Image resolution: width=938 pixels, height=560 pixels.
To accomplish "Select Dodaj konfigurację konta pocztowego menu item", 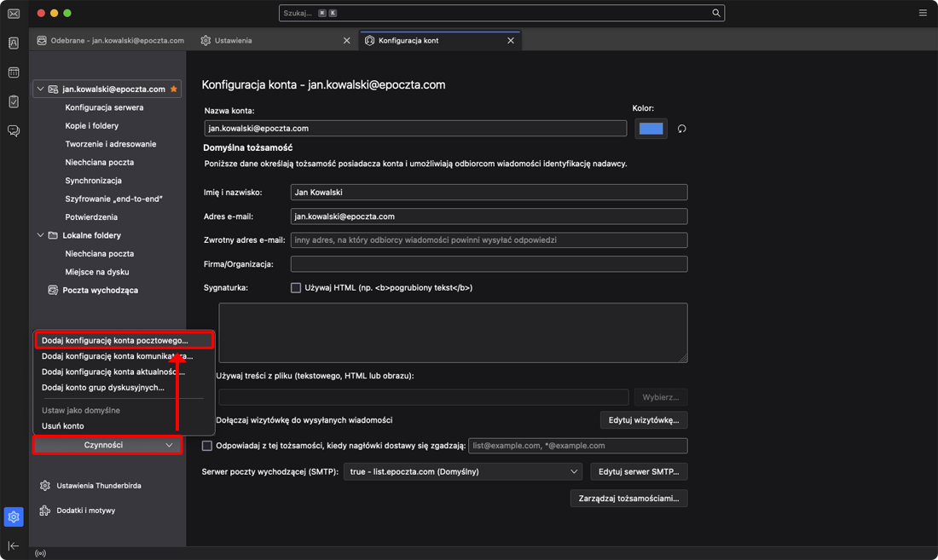I will click(x=115, y=340).
